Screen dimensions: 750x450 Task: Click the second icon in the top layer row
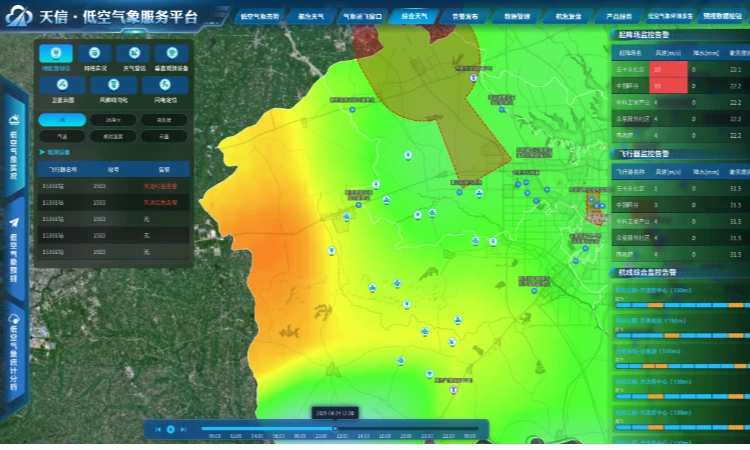(94, 54)
